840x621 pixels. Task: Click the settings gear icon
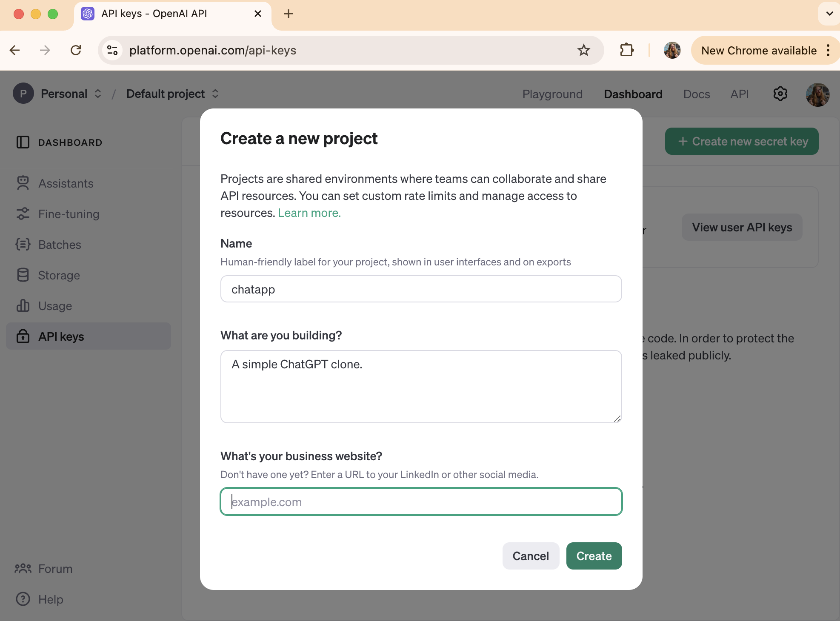[x=780, y=94]
